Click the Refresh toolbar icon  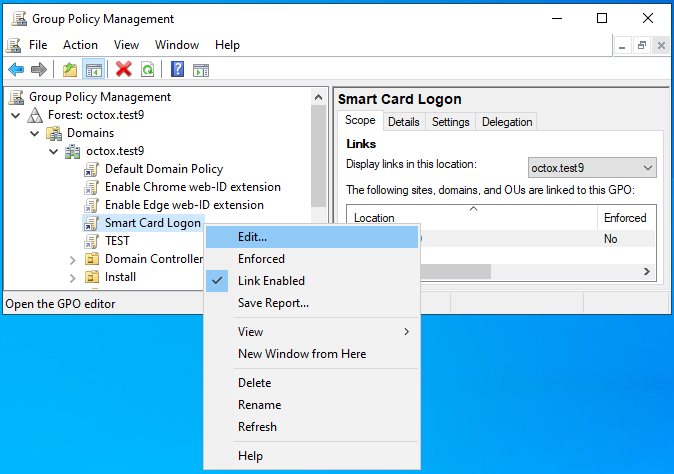pos(147,69)
